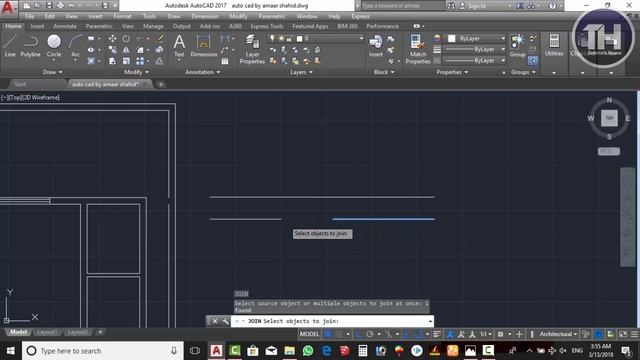Click the Copy tool icon
Image resolution: width=640 pixels, height=360 pixels.
point(113,50)
